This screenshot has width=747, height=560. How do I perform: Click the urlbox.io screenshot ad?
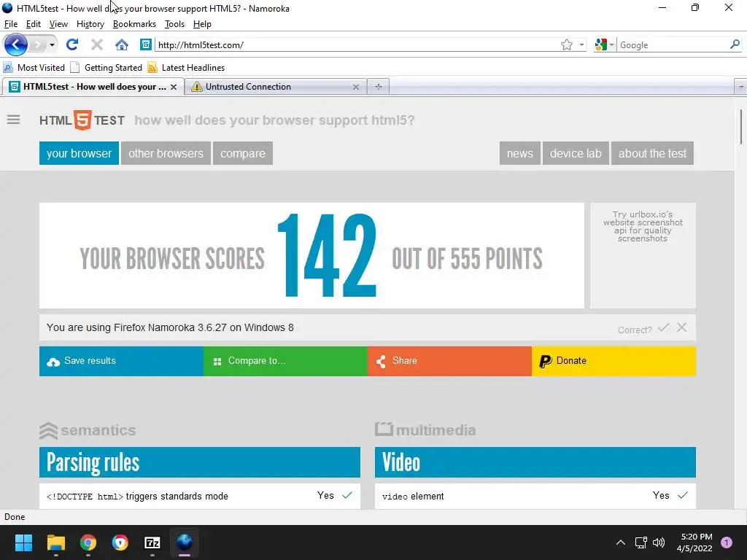point(643,255)
